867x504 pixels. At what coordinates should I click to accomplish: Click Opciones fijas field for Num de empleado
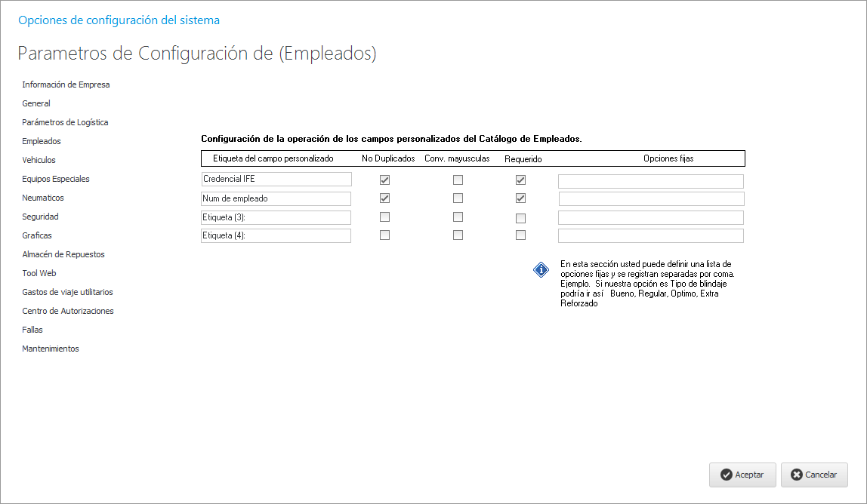(651, 199)
